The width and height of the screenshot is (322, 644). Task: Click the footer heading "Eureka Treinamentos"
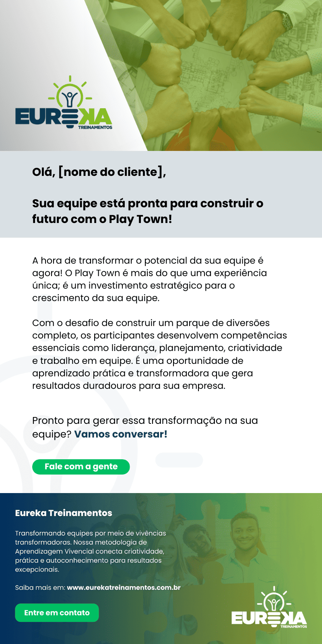click(x=64, y=513)
